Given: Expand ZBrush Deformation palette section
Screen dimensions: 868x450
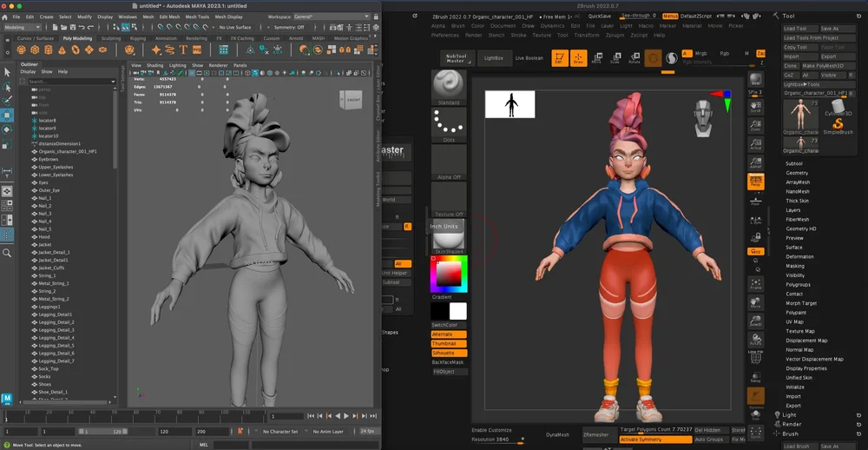Looking at the screenshot, I should (x=800, y=256).
